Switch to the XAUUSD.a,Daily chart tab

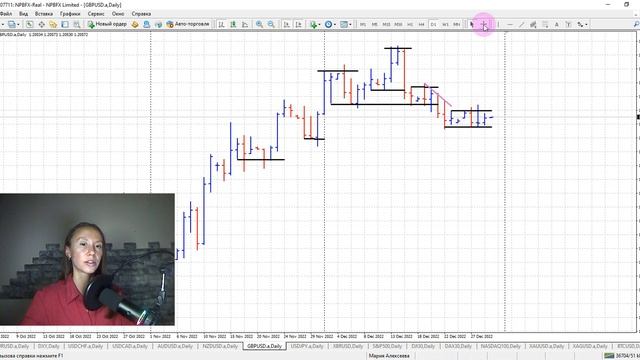(x=546, y=346)
